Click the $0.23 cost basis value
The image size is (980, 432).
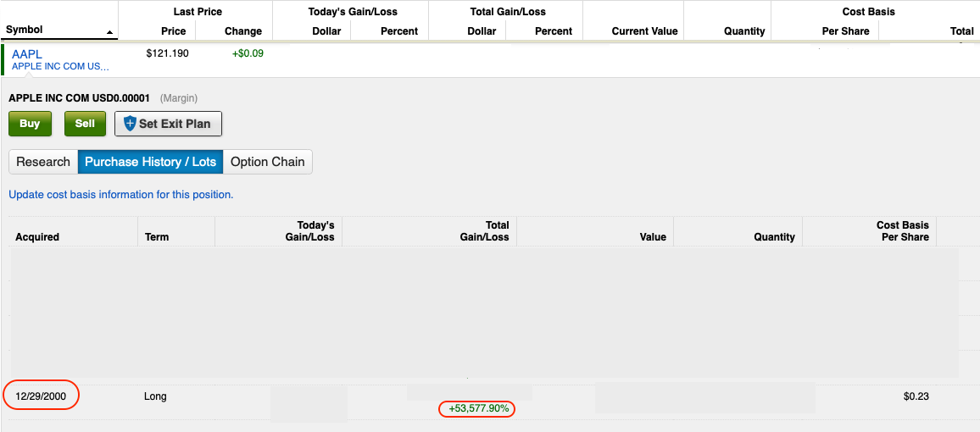(x=916, y=396)
